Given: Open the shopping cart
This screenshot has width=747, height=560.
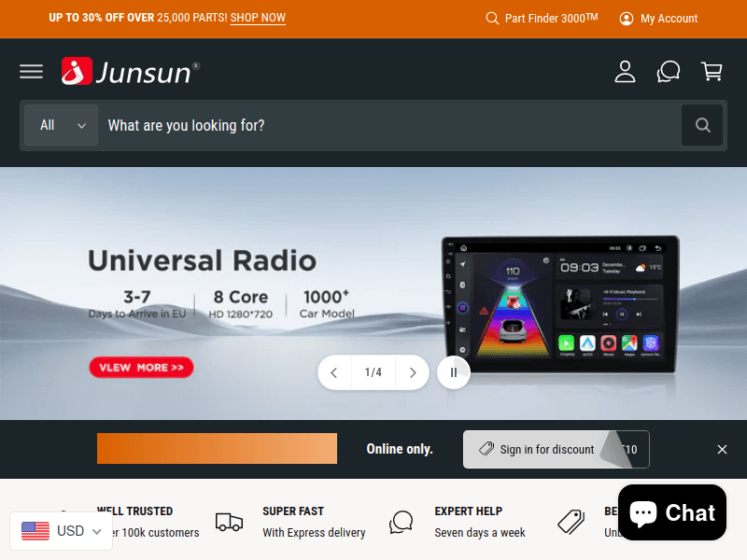Looking at the screenshot, I should coord(712,72).
